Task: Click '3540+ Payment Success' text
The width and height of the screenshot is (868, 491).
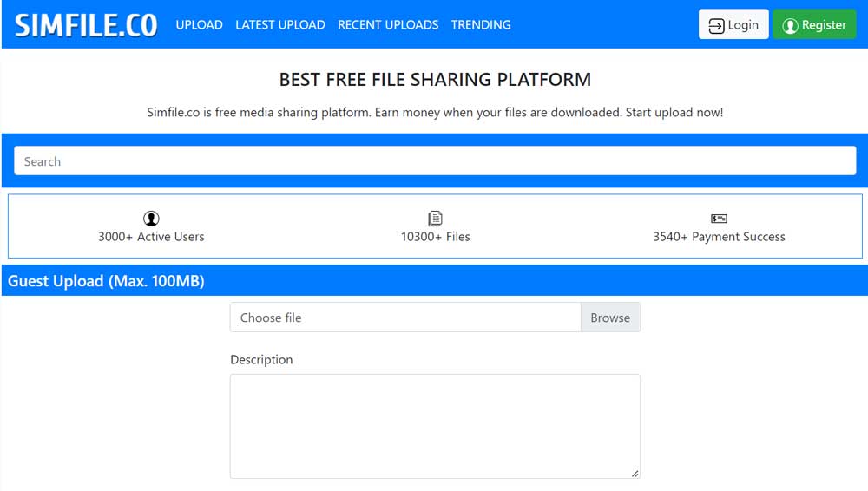Action: pos(719,237)
